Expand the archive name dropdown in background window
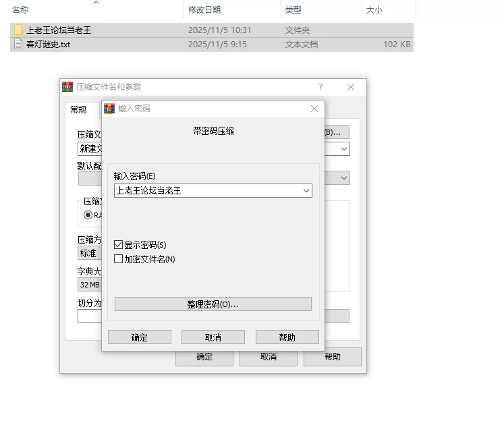This screenshot has width=504, height=448. (344, 149)
